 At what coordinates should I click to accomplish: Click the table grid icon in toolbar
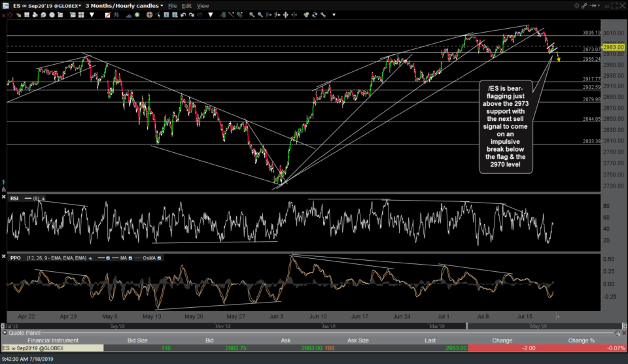(26, 15)
